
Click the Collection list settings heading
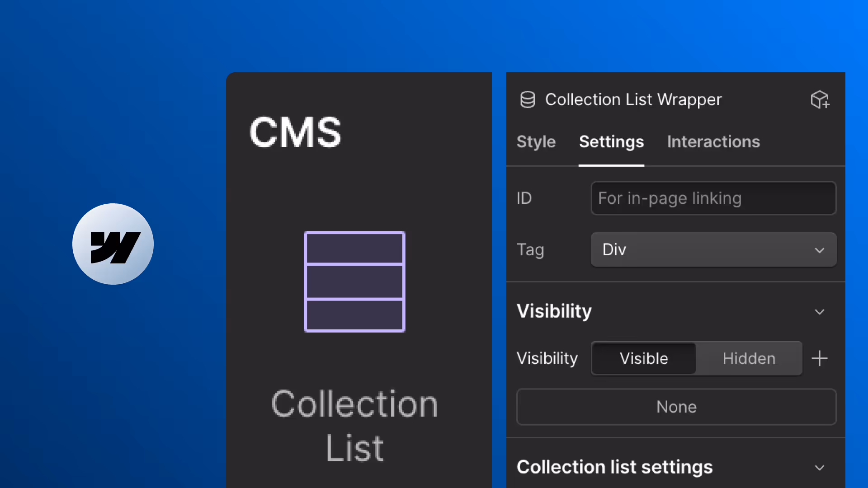(614, 467)
